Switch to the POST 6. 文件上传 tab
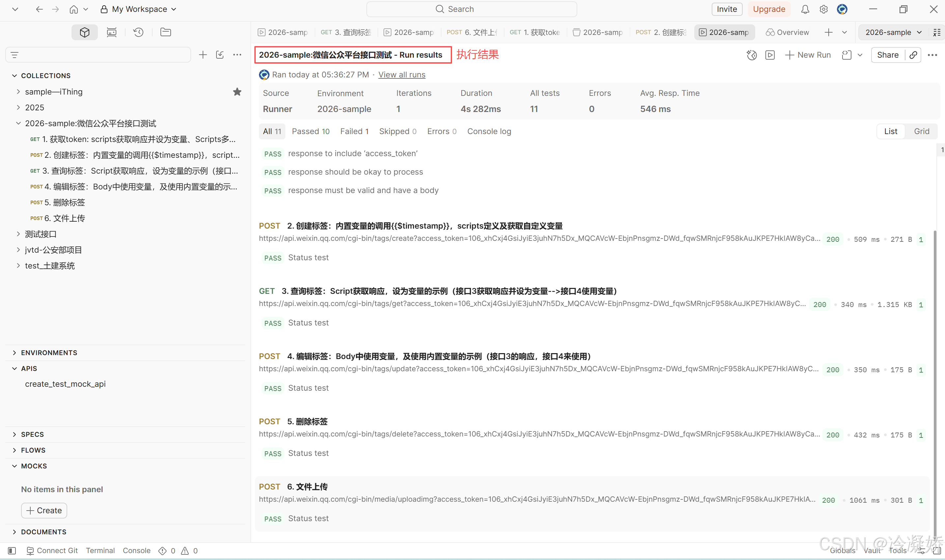This screenshot has width=945, height=560. (472, 33)
